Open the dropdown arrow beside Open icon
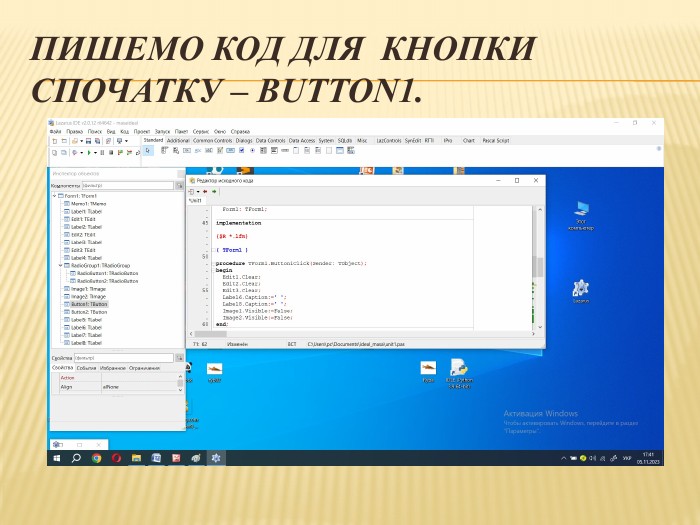Image resolution: width=700 pixels, height=525 pixels. 82,141
